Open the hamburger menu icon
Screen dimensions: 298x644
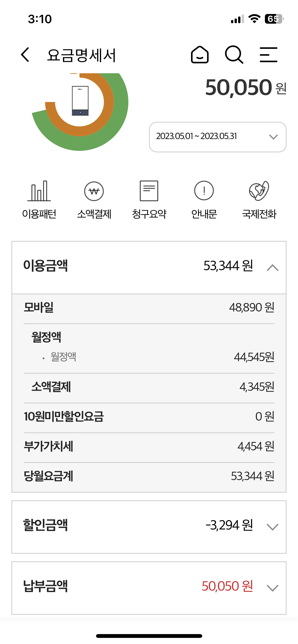point(268,55)
